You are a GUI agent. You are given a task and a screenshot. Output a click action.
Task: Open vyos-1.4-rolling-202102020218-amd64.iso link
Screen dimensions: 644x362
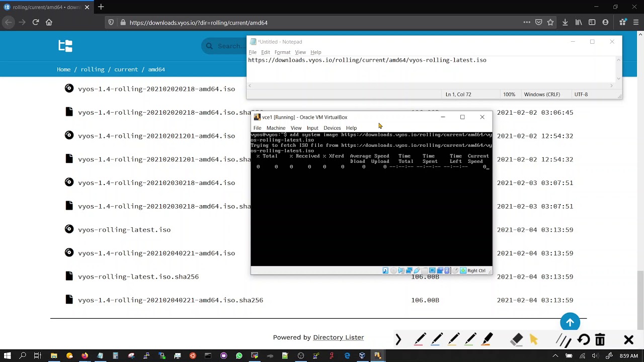point(156,89)
